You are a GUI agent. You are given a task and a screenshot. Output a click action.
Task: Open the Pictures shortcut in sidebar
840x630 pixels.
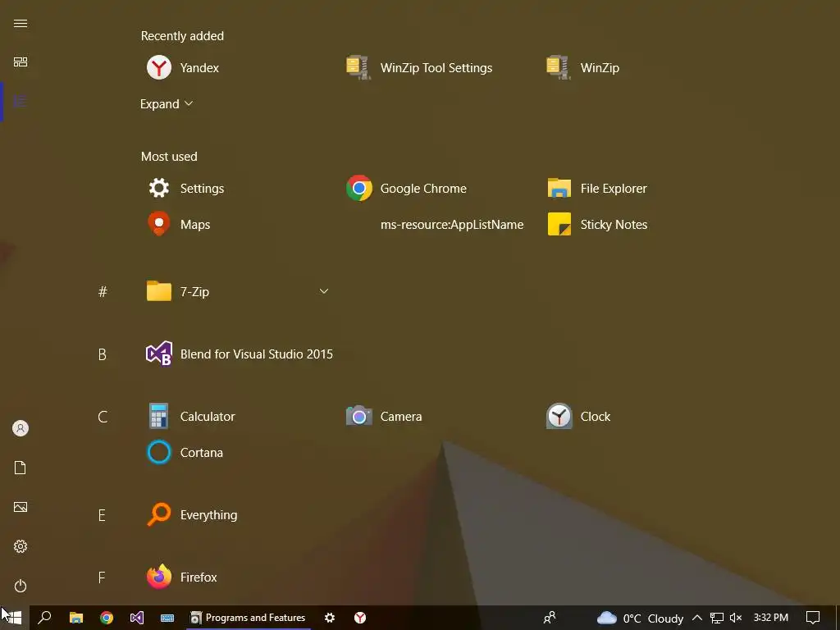[21, 507]
